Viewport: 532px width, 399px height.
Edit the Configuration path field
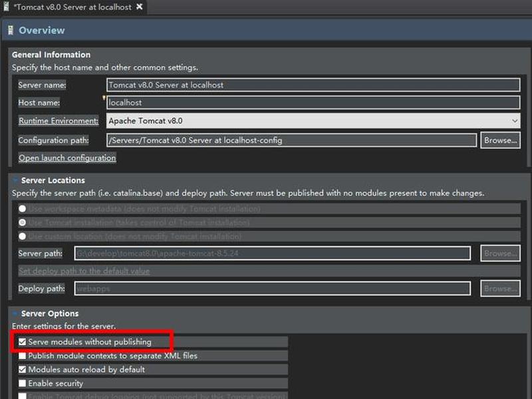(291, 140)
